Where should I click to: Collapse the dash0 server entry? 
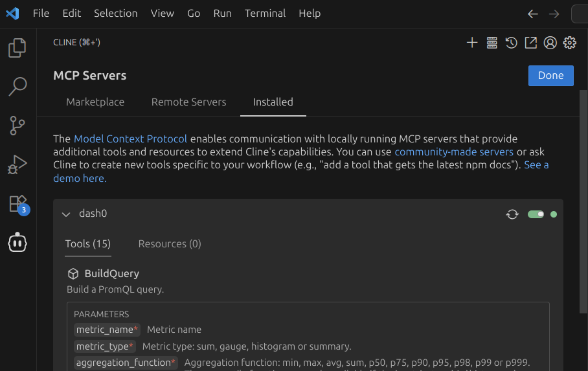click(x=65, y=214)
